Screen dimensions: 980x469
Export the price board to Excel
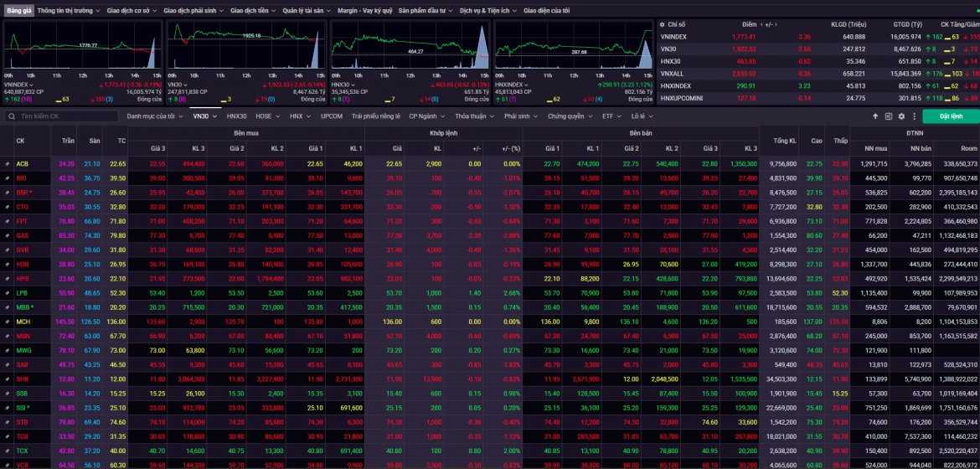tap(888, 116)
